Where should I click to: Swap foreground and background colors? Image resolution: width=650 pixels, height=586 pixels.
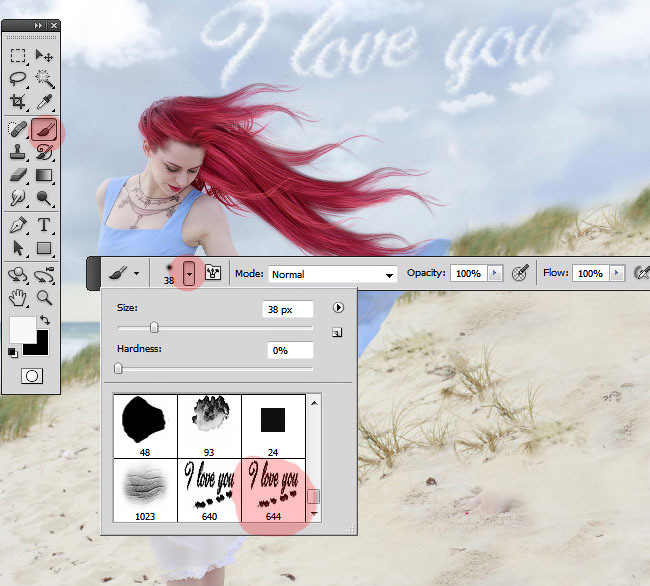tap(45, 320)
